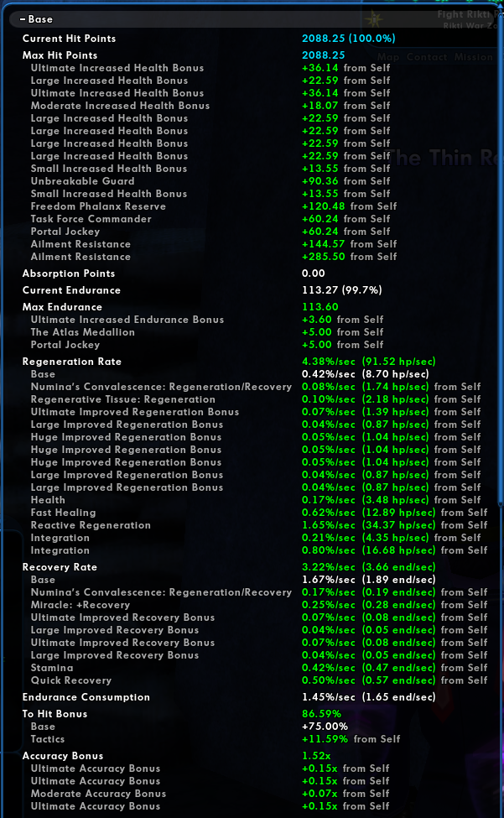Select the Health regeneration row
Screen dimensions: 504x818
pyautogui.click(x=48, y=500)
